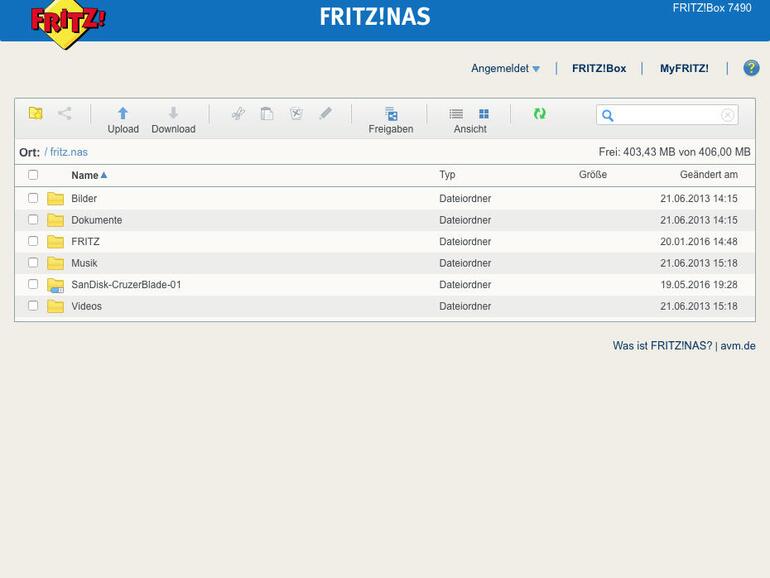Click the green refresh icon
770x578 pixels.
540,114
